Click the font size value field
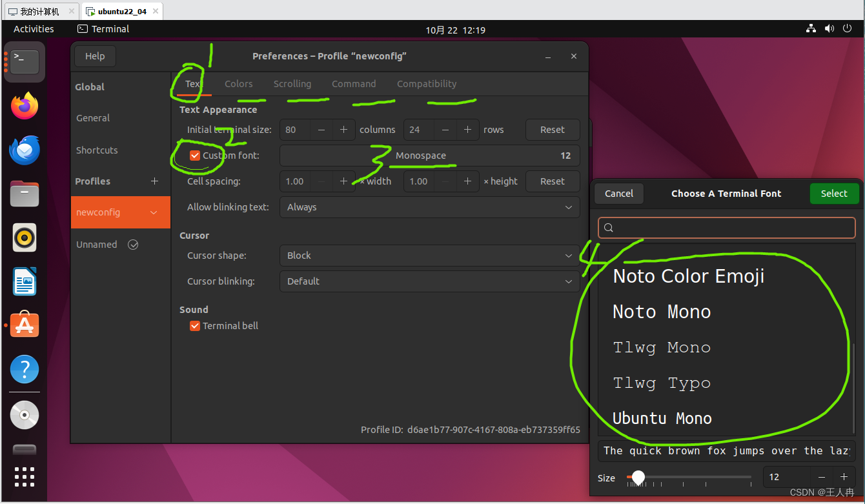The width and height of the screenshot is (865, 504). click(x=787, y=477)
